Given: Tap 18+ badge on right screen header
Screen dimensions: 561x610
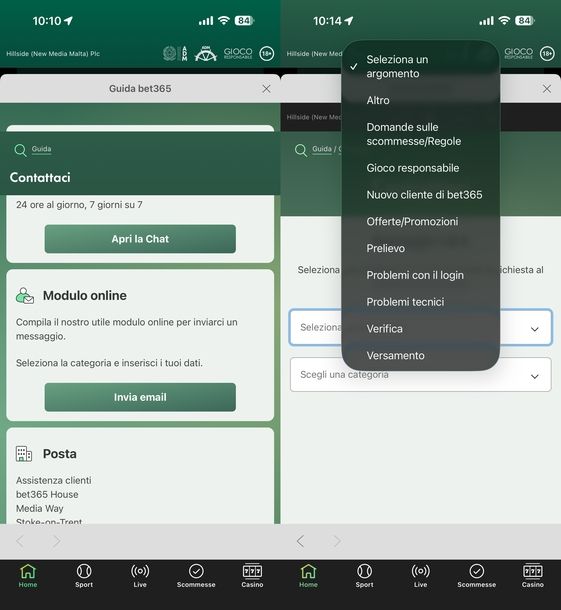Looking at the screenshot, I should tap(547, 54).
